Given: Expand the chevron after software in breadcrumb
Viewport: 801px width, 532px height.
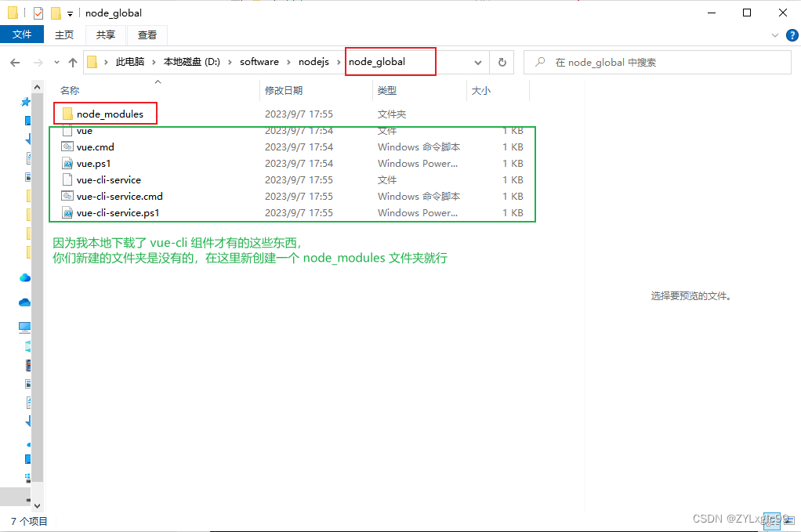Looking at the screenshot, I should pos(288,62).
